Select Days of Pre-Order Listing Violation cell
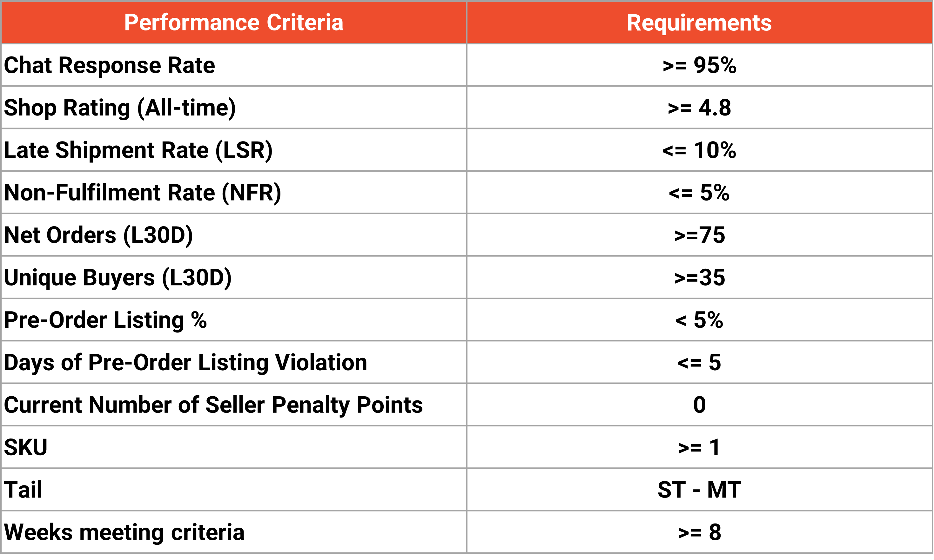This screenshot has height=560, width=934. (185, 363)
